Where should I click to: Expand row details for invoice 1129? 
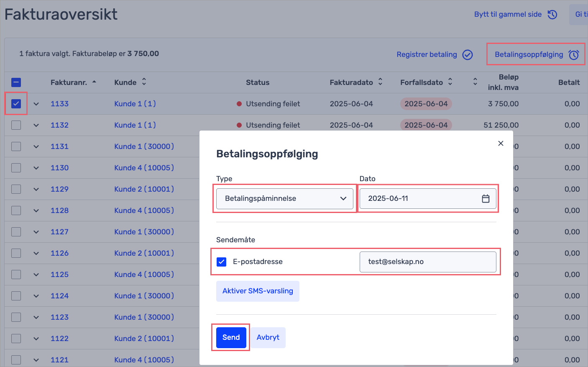36,189
